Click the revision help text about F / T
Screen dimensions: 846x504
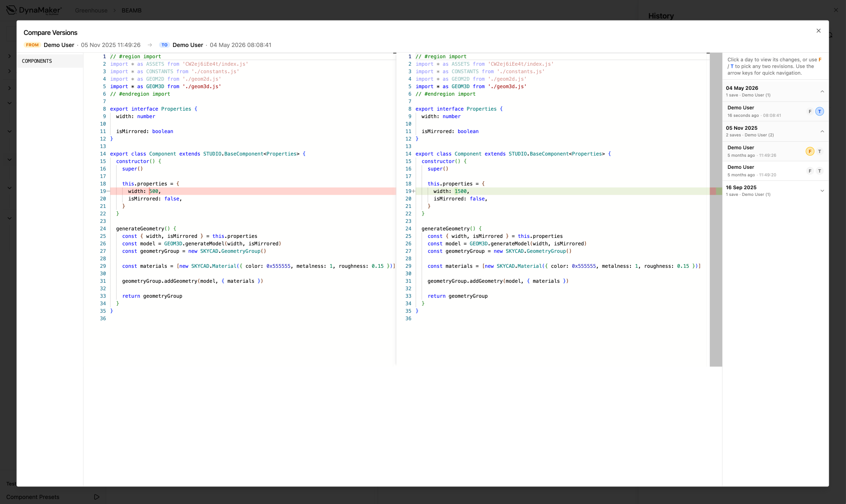pos(774,66)
